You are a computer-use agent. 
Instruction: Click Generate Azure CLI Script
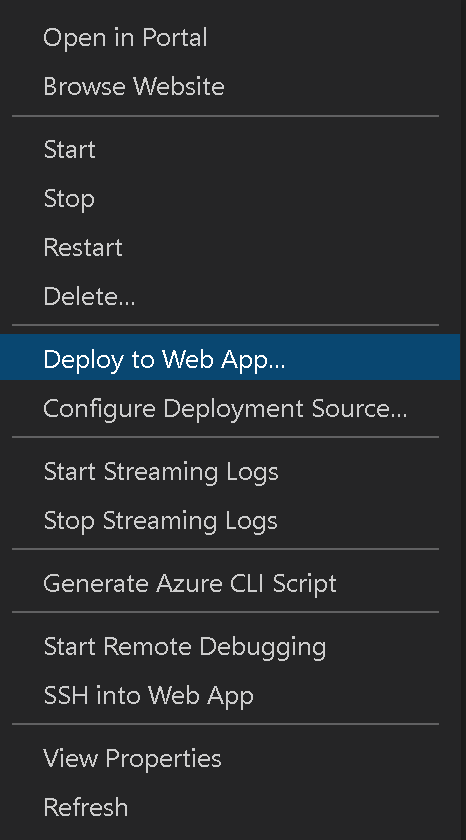click(x=230, y=583)
